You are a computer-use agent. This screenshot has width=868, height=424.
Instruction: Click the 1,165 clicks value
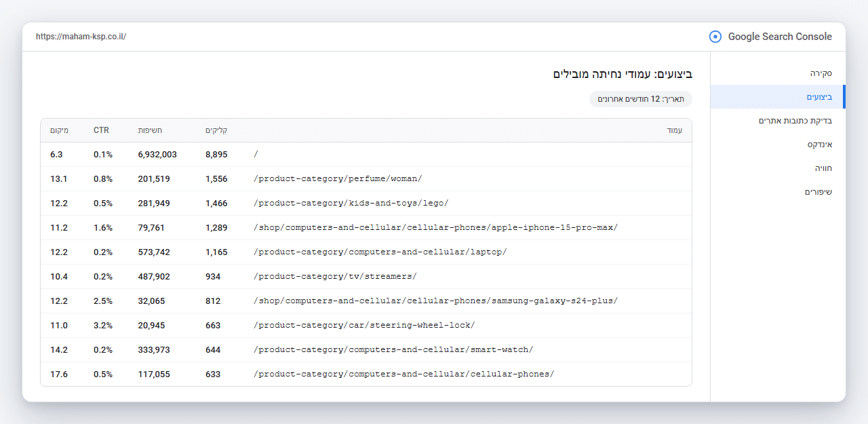pyautogui.click(x=216, y=252)
